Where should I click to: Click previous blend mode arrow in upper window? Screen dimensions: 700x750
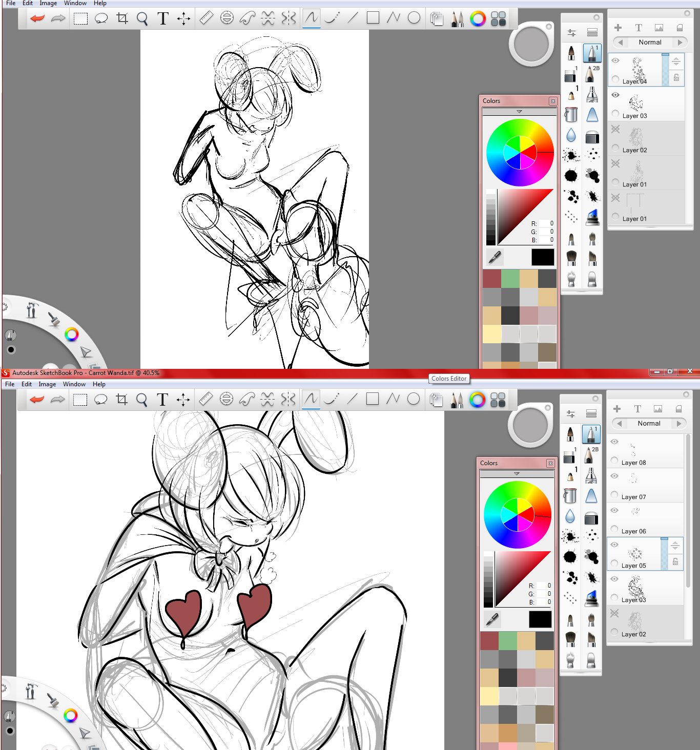(621, 43)
